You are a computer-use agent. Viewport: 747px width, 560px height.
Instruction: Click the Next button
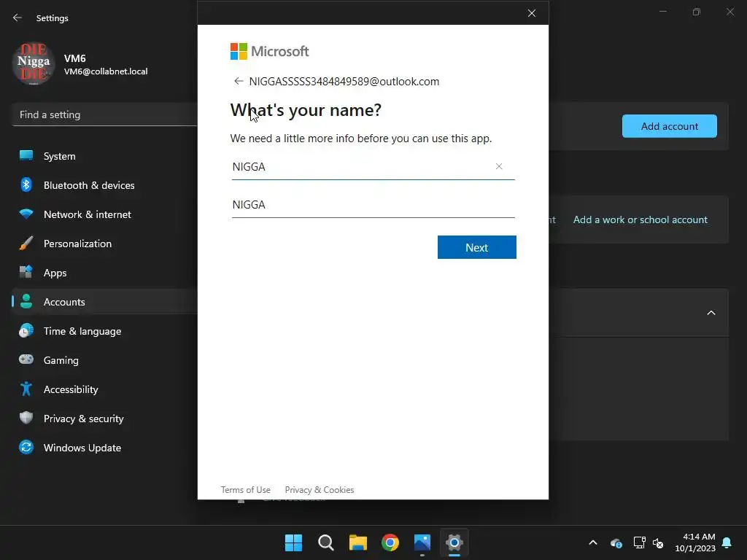pyautogui.click(x=477, y=247)
